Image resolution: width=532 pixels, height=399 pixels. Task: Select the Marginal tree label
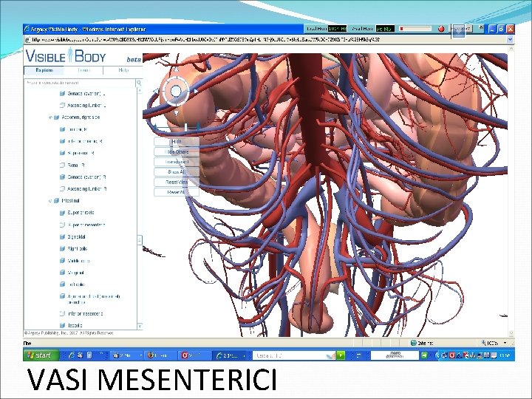point(76,273)
